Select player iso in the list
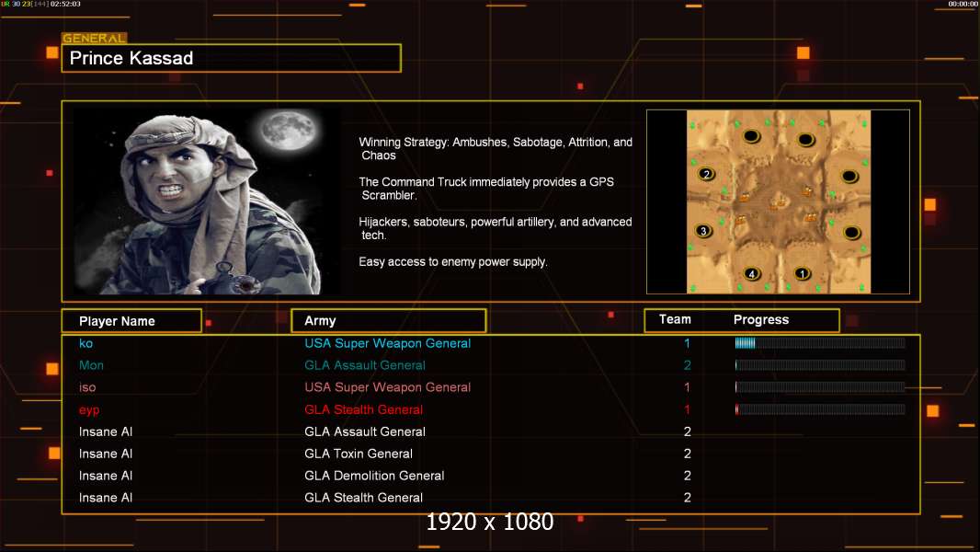 point(87,387)
